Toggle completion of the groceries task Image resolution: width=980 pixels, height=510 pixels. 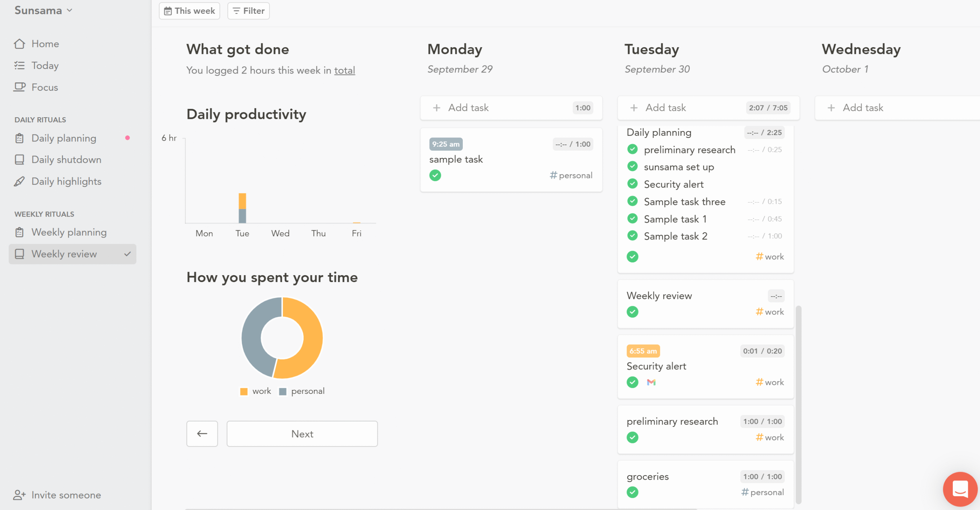(632, 492)
